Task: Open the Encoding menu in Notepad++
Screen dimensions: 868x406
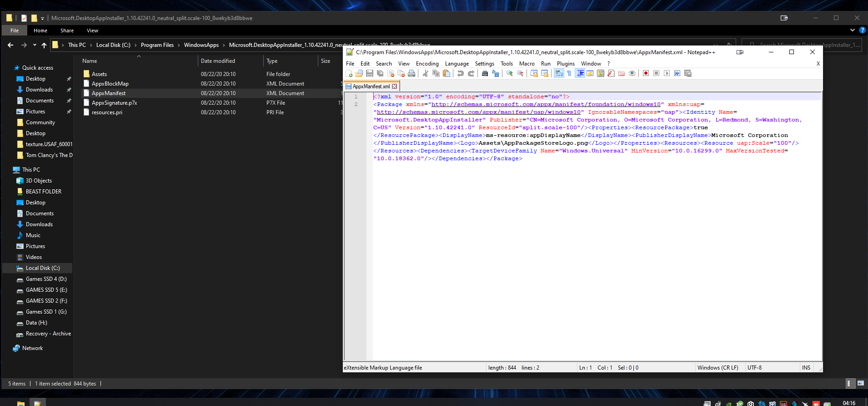Action: [427, 64]
